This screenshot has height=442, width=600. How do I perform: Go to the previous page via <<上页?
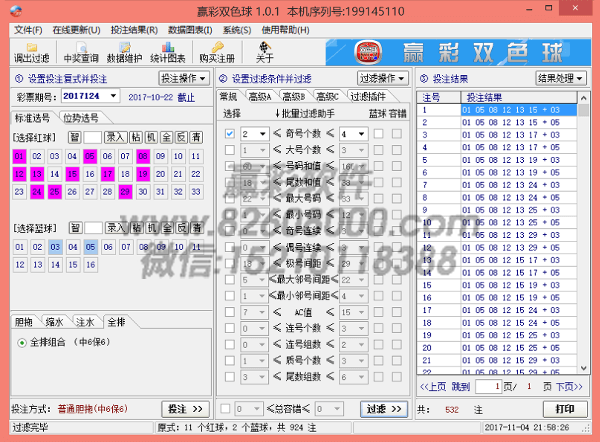[433, 387]
